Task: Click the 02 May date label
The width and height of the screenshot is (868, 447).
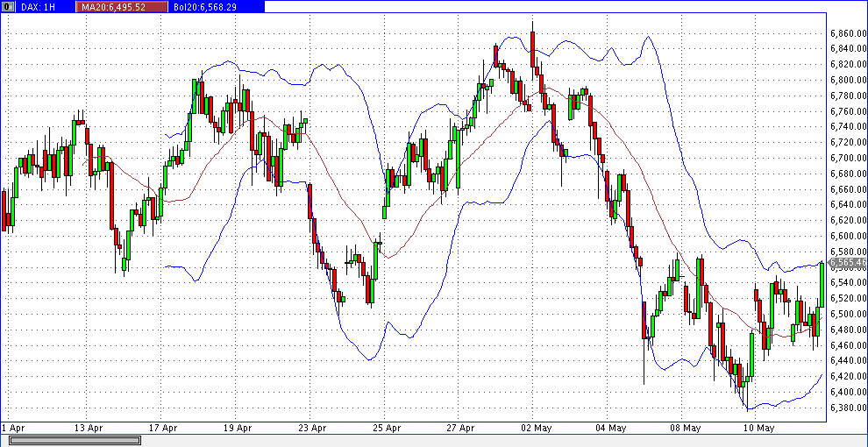Action: pos(537,428)
